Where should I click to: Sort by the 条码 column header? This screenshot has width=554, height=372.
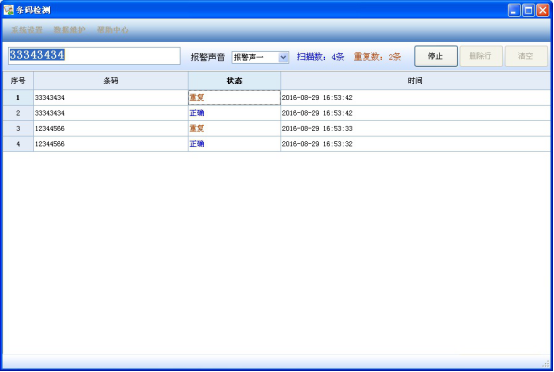111,81
